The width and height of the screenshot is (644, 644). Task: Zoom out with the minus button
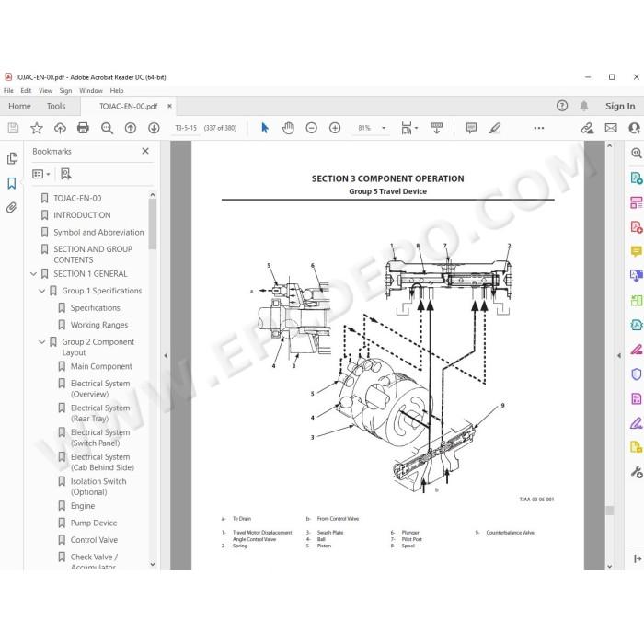(x=311, y=128)
